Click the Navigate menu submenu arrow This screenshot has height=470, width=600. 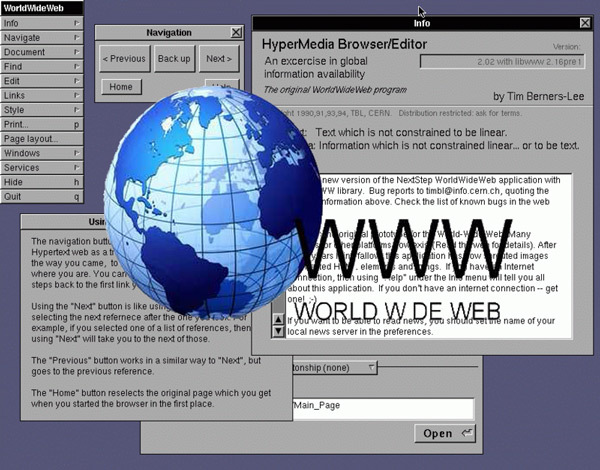(77, 38)
